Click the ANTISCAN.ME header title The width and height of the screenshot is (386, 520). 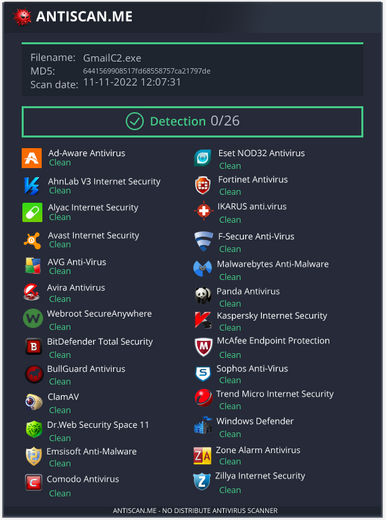pos(84,16)
